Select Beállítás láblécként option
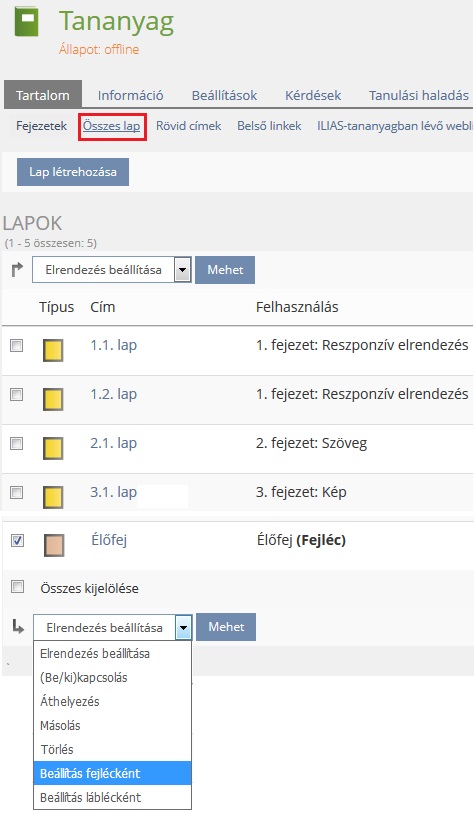The width and height of the screenshot is (474, 813). coord(113,797)
